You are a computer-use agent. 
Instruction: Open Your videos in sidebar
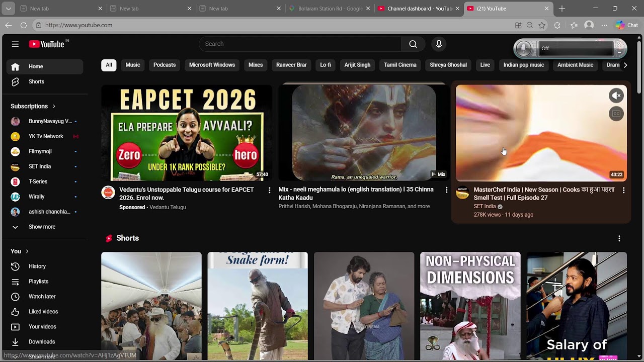click(x=45, y=327)
